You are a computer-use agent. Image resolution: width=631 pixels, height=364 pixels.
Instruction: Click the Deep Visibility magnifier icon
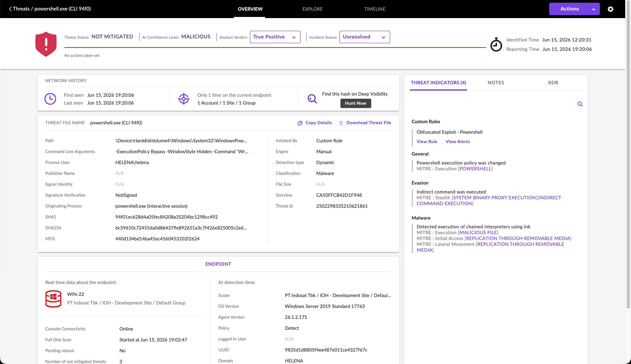(312, 99)
